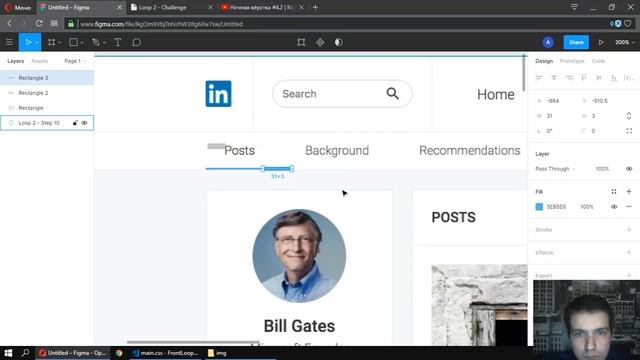Toggle constrain proportions icon
This screenshot has width=640, height=360.
point(629,116)
